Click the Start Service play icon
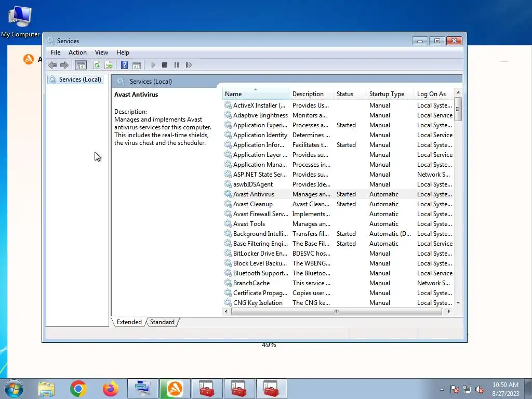This screenshot has width=532, height=399. pos(153,65)
